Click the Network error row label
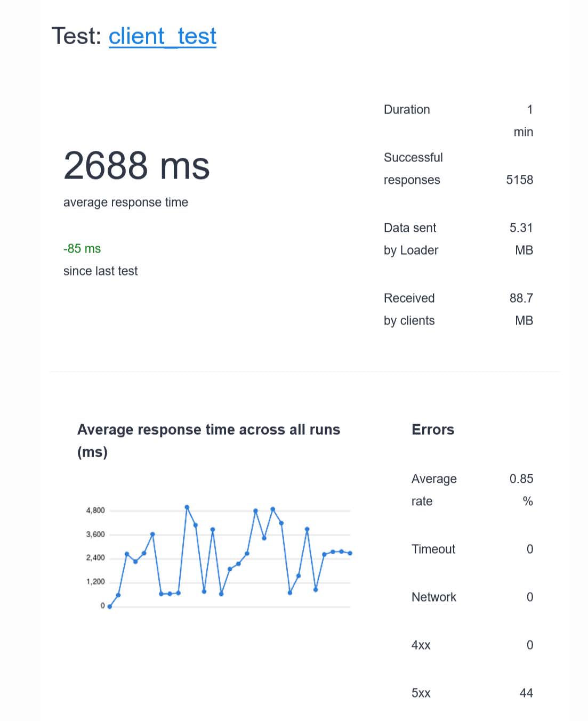This screenshot has height=721, width=588. click(434, 597)
